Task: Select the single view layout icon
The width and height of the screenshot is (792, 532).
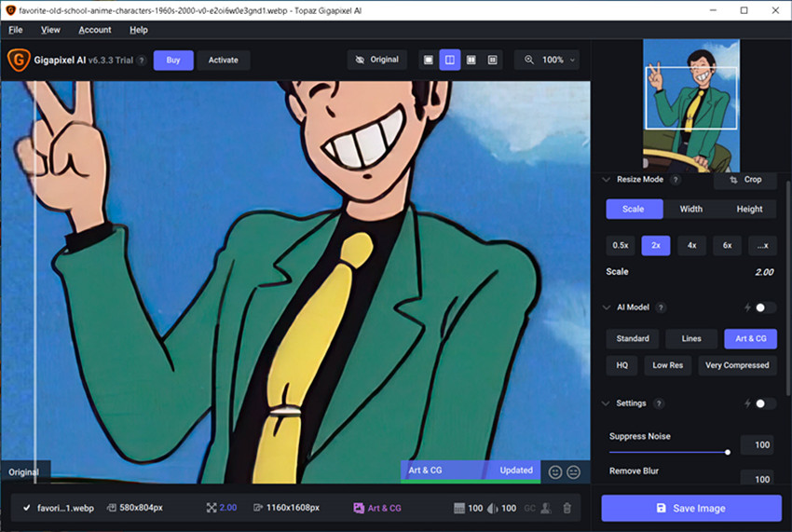Action: tap(429, 61)
